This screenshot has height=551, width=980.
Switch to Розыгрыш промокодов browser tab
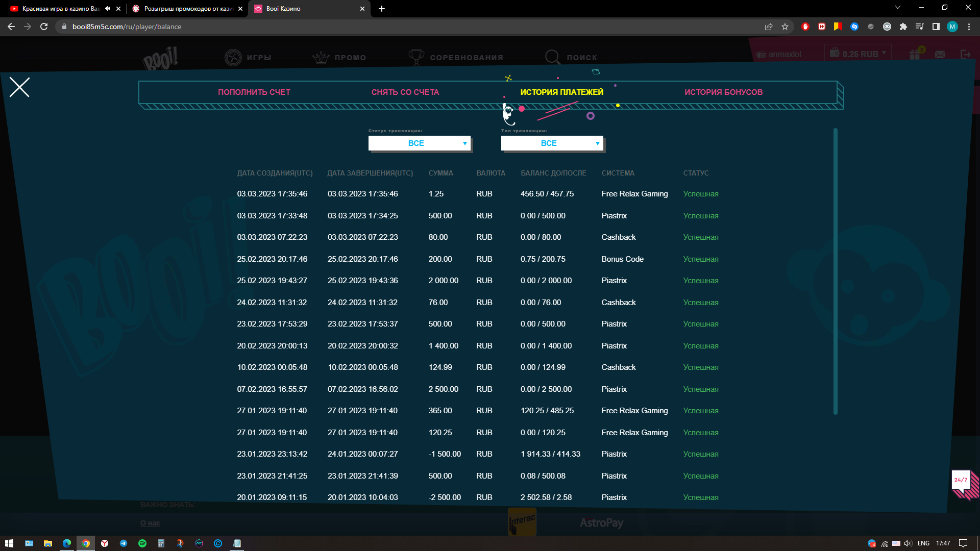(187, 9)
